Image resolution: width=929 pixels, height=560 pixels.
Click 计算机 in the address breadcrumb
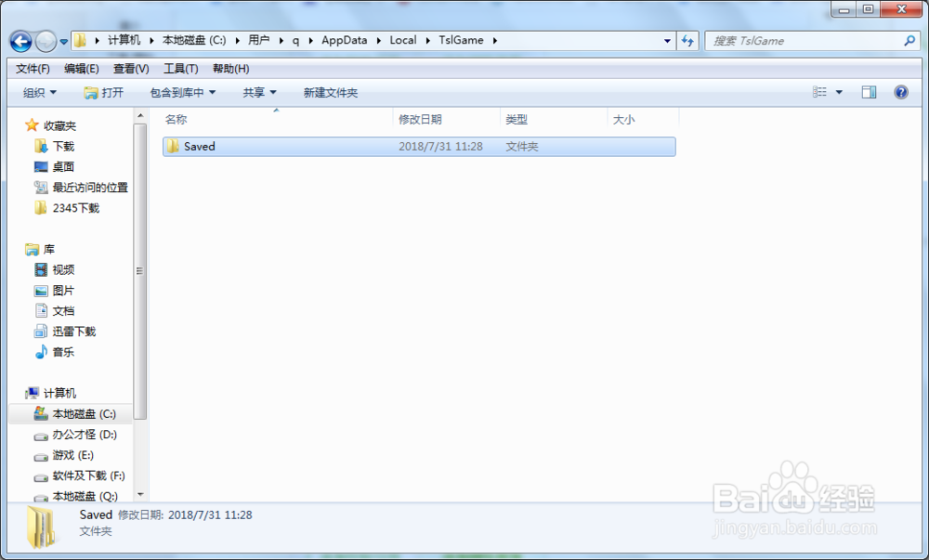click(x=124, y=40)
